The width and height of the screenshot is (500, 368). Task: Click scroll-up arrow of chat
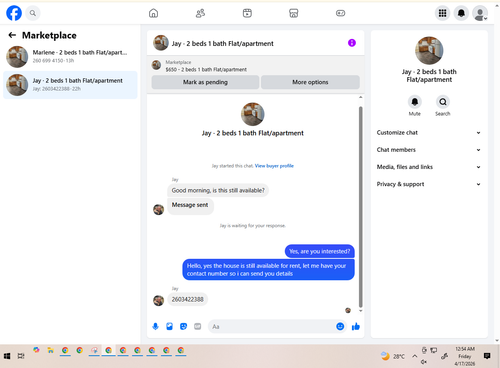pos(360,97)
